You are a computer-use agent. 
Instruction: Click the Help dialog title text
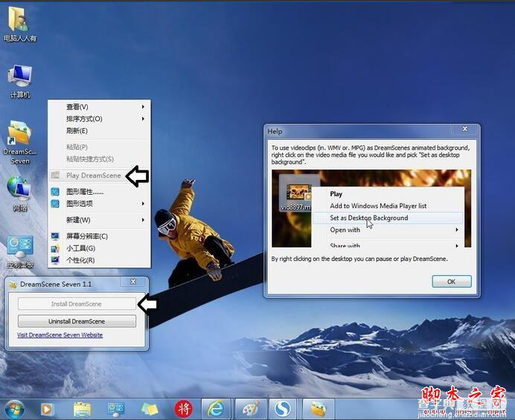click(275, 132)
